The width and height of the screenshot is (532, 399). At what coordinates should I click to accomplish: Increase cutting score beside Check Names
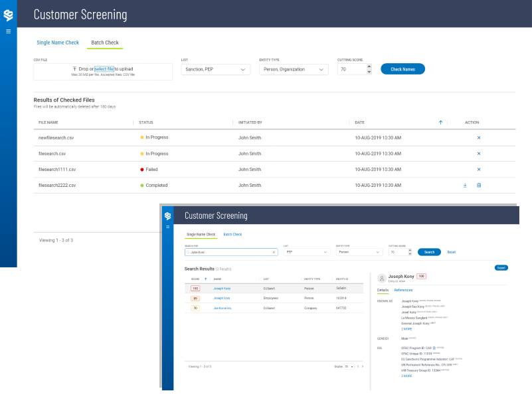tap(369, 66)
